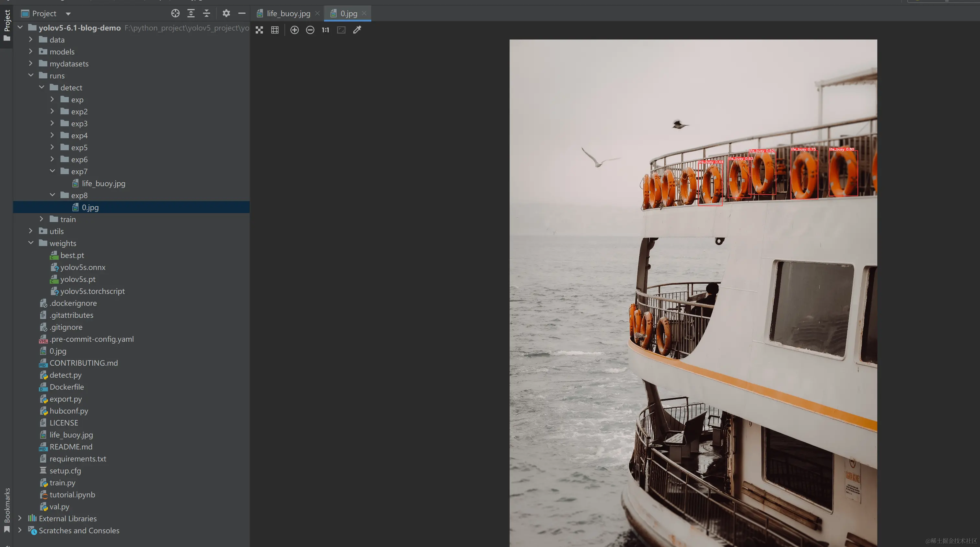
Task: Expand the External Libraries node
Action: tap(20, 519)
